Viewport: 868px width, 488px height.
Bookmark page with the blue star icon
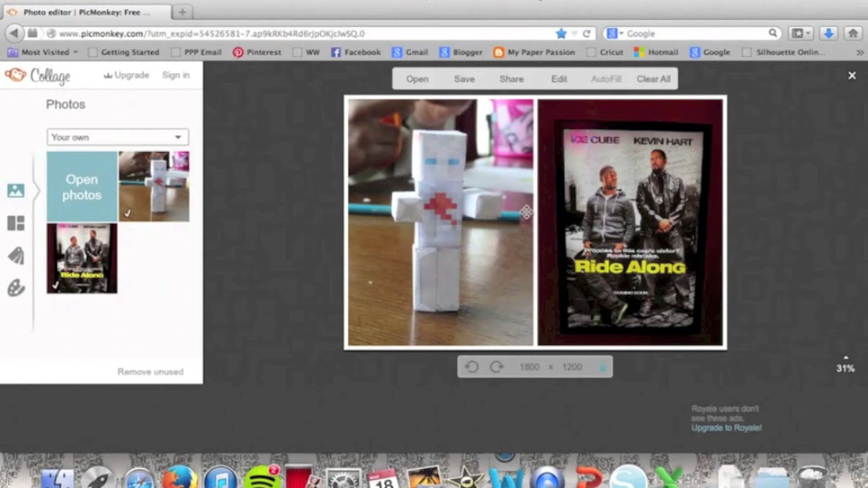click(561, 33)
